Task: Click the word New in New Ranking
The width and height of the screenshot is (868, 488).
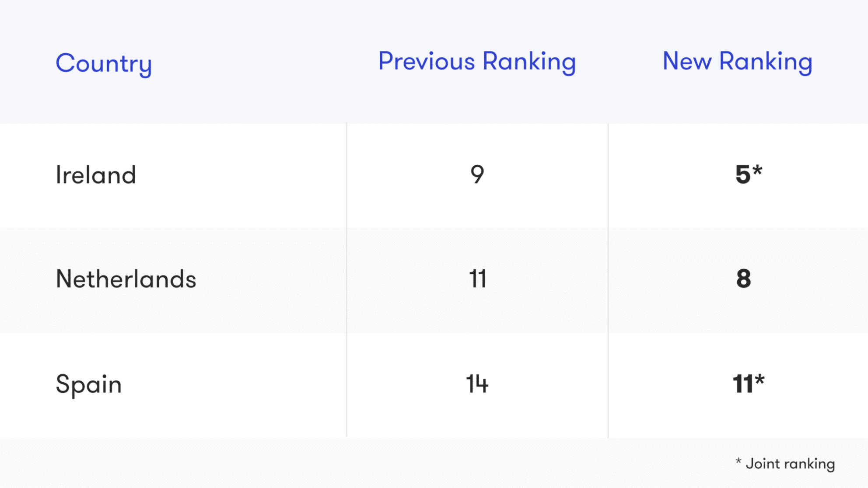Action: pos(687,61)
